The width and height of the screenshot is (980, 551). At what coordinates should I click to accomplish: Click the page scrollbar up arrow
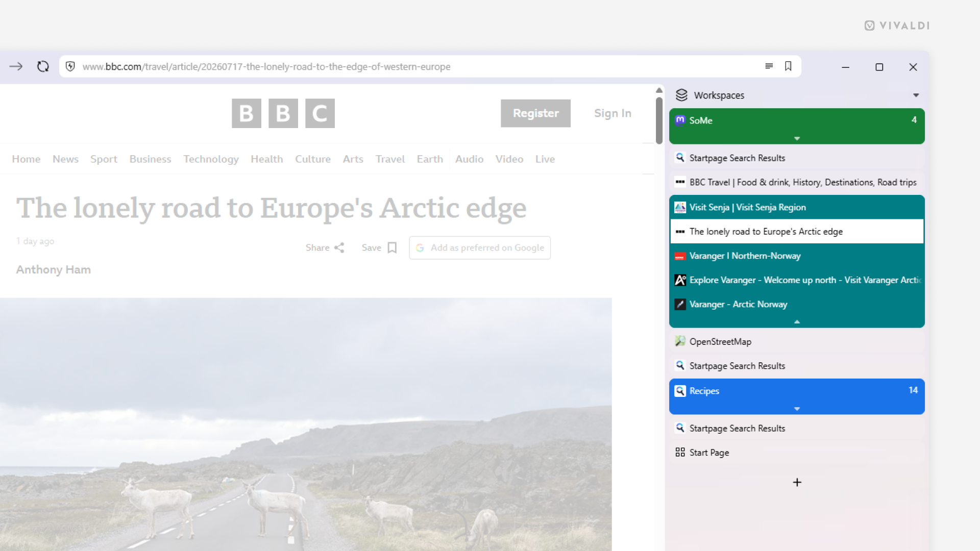pyautogui.click(x=659, y=90)
